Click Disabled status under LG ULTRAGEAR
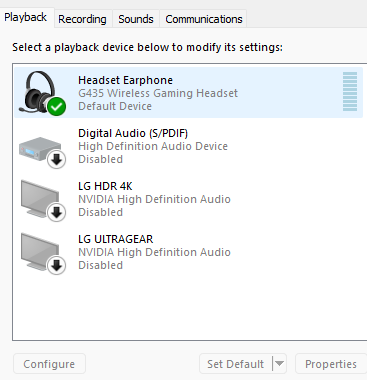The image size is (367, 380). click(x=101, y=265)
